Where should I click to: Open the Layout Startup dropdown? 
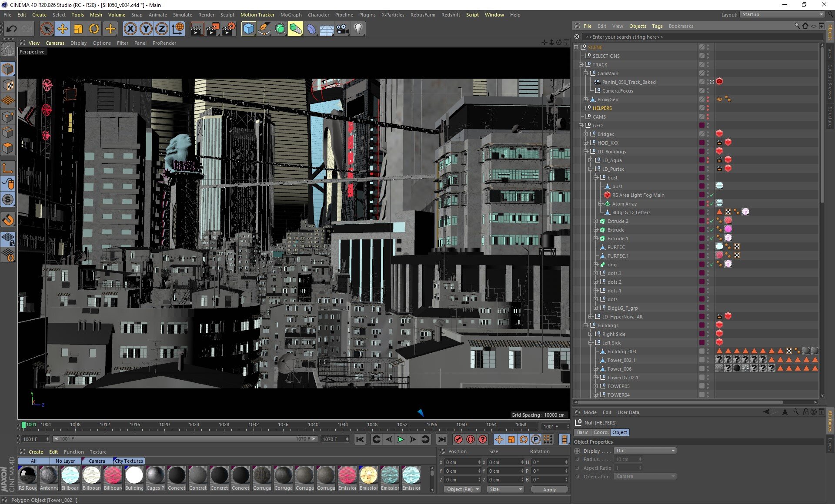(x=782, y=14)
